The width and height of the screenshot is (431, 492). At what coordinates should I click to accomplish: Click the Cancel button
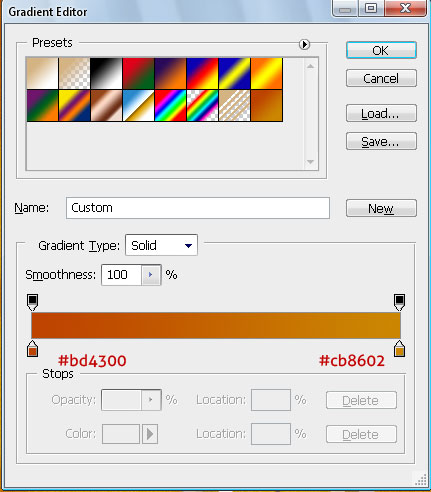pyautogui.click(x=381, y=78)
